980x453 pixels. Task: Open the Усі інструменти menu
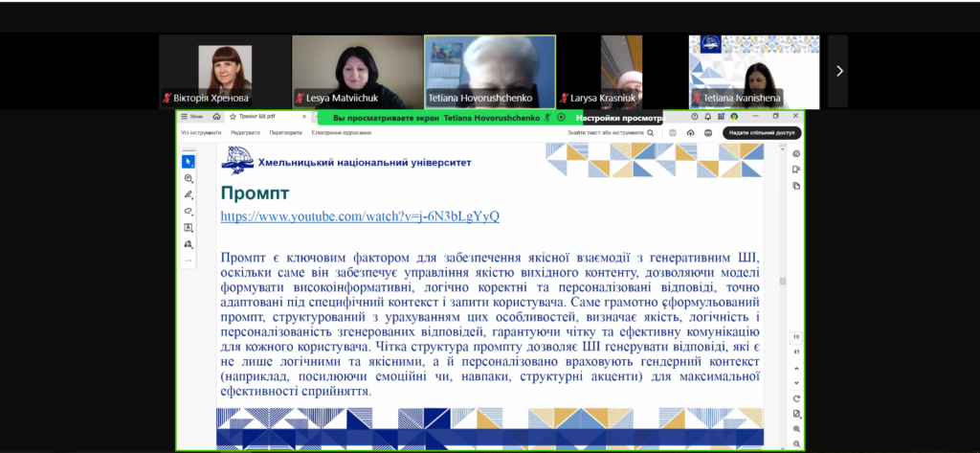(201, 132)
